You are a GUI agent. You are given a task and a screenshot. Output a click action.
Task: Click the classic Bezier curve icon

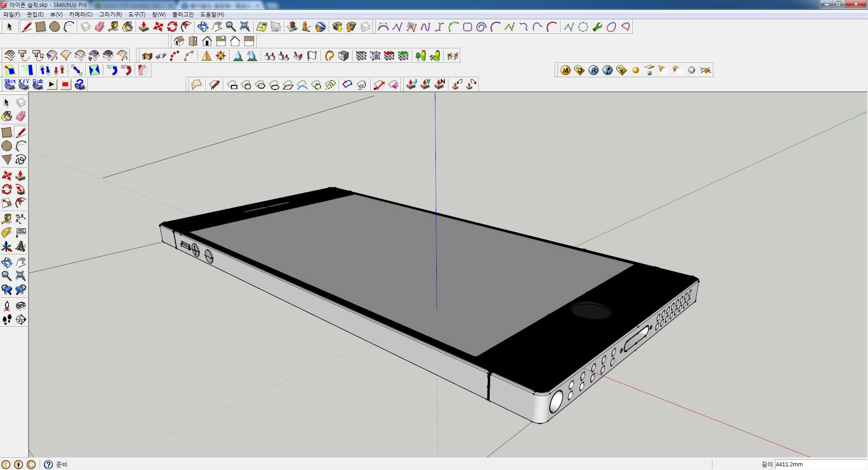click(383, 27)
